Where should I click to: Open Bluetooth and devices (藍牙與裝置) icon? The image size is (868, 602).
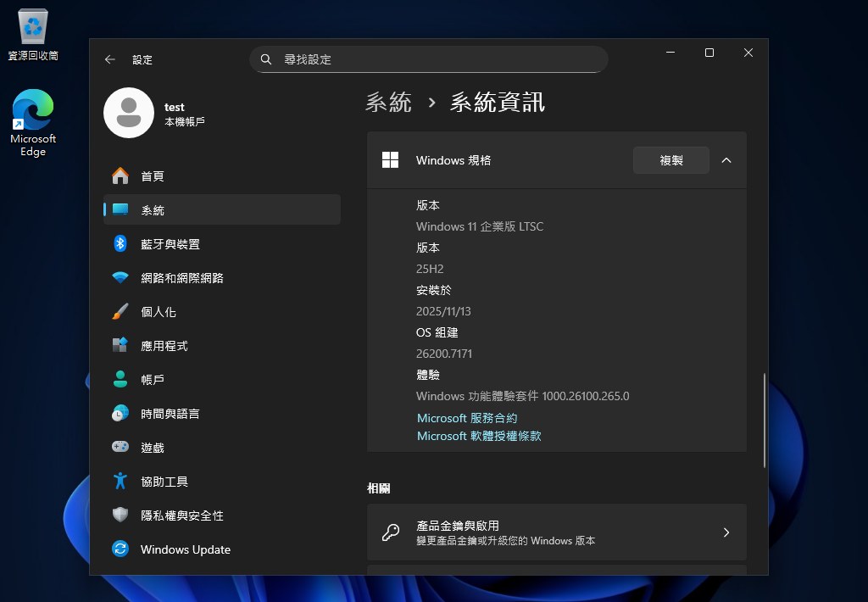[120, 244]
